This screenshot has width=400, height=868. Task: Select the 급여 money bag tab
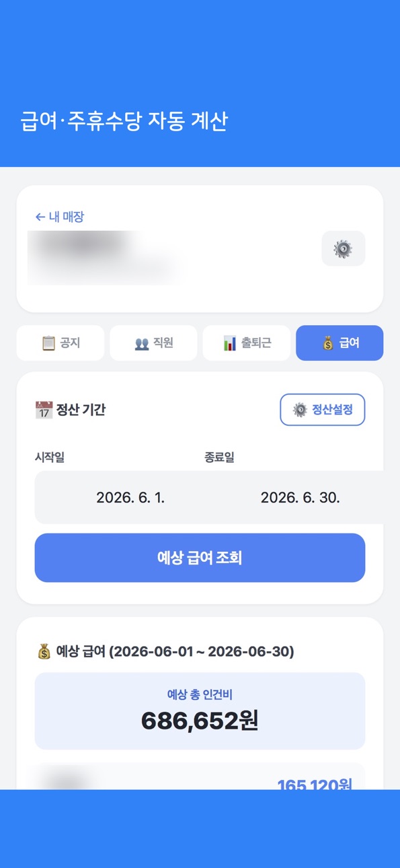pyautogui.click(x=339, y=342)
